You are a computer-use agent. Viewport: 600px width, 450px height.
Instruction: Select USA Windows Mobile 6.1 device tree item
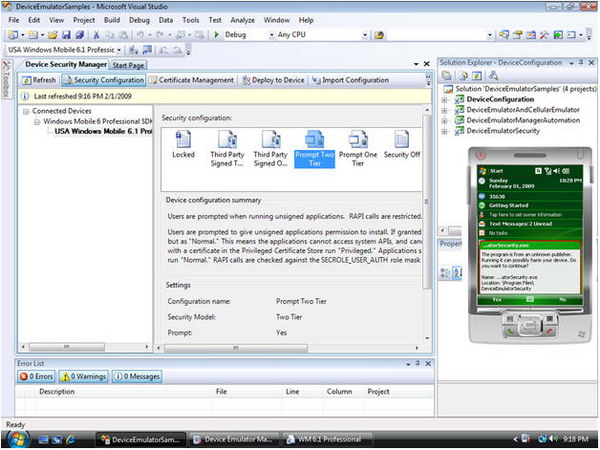click(x=103, y=131)
